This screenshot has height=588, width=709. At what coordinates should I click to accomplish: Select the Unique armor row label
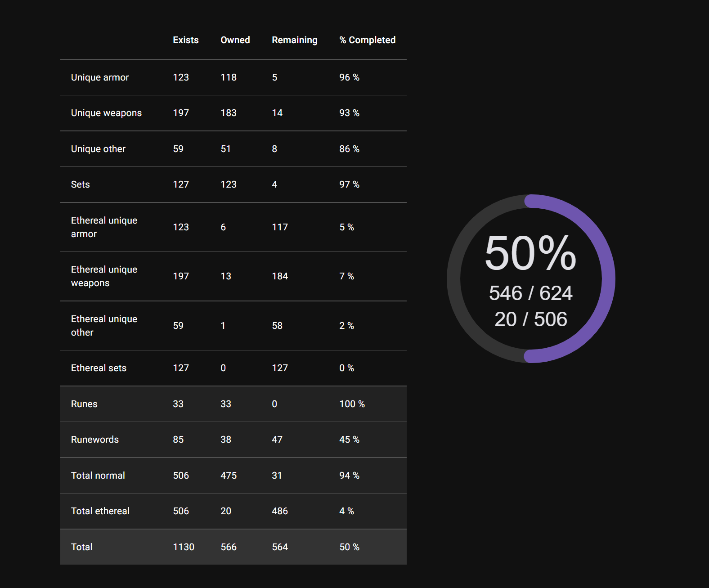pyautogui.click(x=100, y=77)
